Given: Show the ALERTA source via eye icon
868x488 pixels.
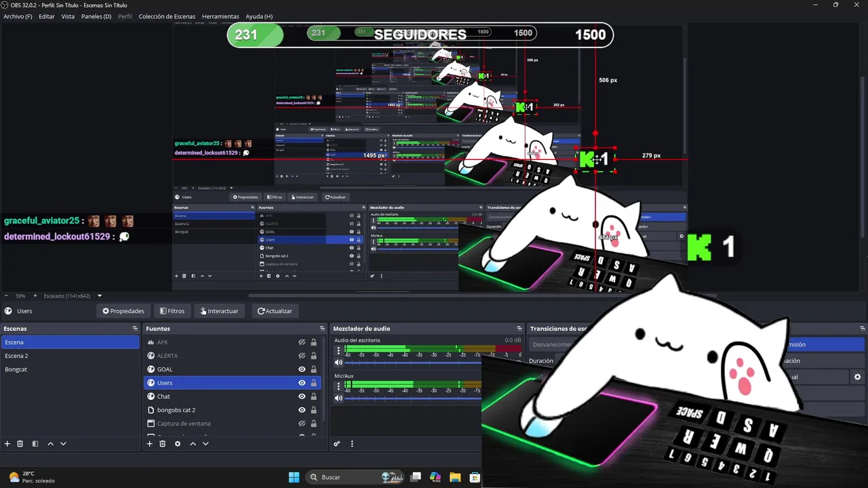Looking at the screenshot, I should pos(302,356).
